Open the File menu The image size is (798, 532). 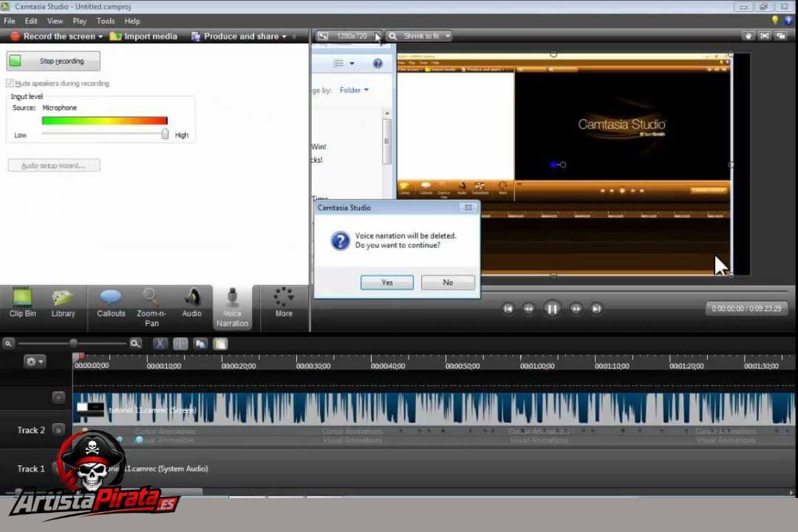coord(9,21)
